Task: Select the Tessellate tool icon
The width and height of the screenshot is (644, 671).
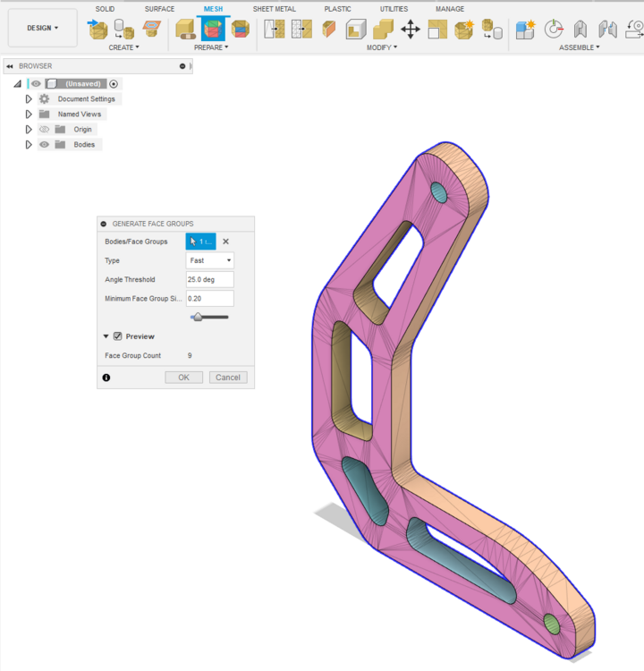Action: point(124,30)
